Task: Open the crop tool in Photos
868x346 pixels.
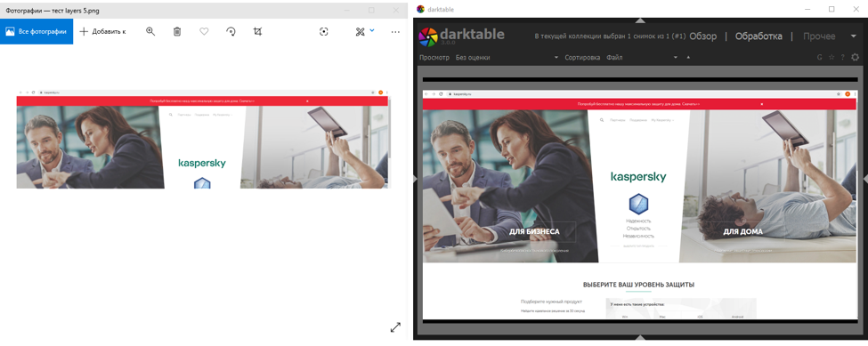Action: pos(257,31)
